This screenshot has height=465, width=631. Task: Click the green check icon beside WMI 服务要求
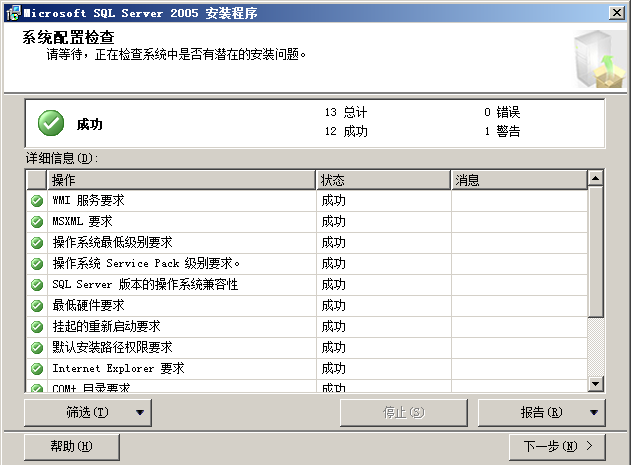(37, 200)
